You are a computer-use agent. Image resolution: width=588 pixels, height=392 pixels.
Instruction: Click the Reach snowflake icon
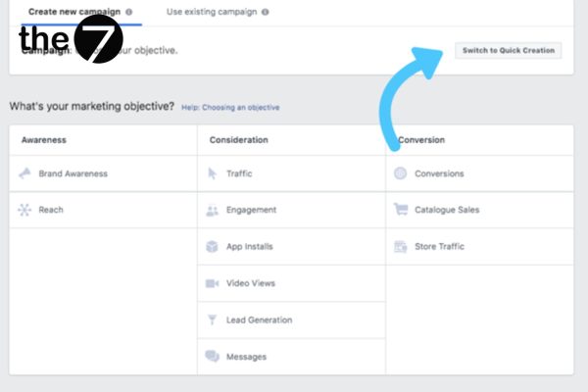(24, 210)
